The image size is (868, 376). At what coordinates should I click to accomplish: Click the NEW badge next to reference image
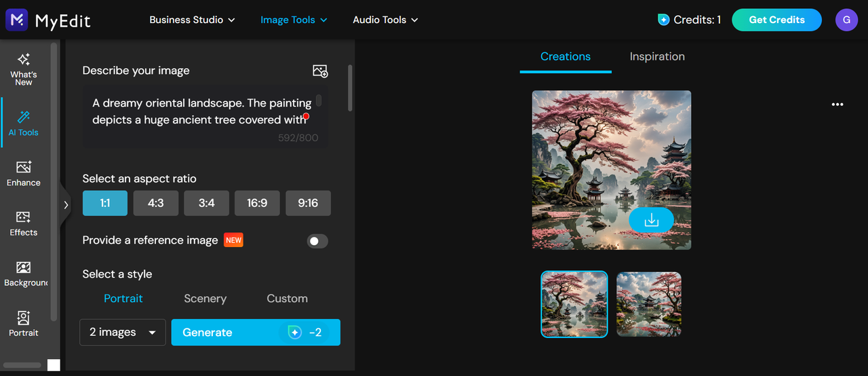click(x=233, y=240)
